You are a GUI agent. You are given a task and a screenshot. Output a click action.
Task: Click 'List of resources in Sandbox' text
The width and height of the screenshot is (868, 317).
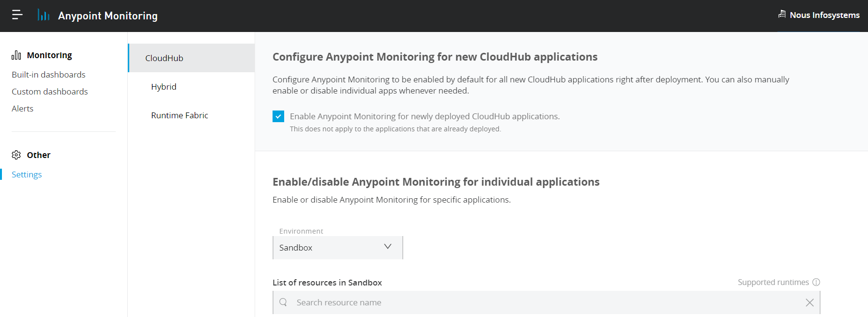point(327,283)
